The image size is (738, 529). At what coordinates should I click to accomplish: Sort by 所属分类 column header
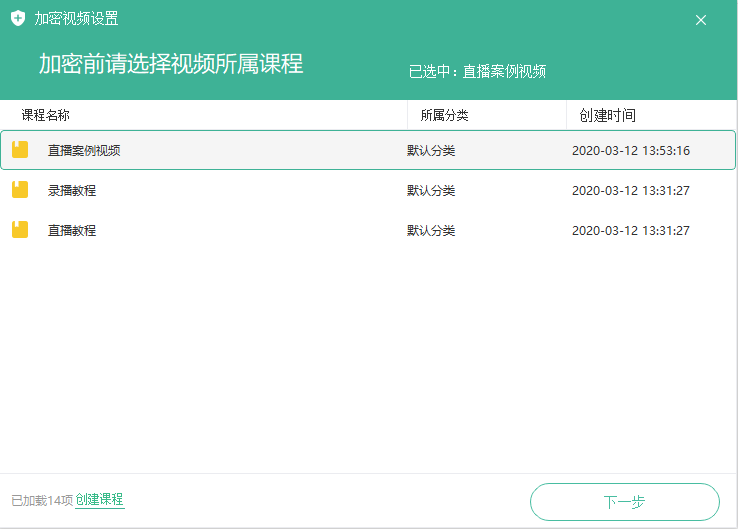tap(444, 115)
